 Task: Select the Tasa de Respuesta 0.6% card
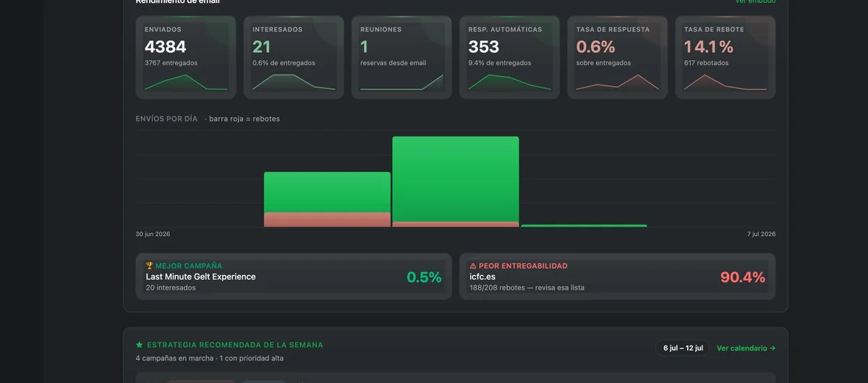pos(617,57)
